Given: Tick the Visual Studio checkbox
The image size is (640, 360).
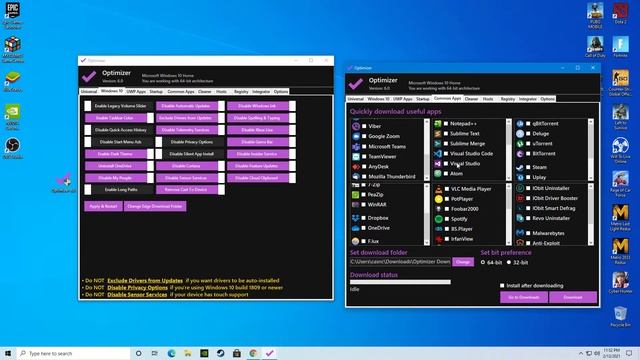Looking at the screenshot, I should click(x=446, y=164).
